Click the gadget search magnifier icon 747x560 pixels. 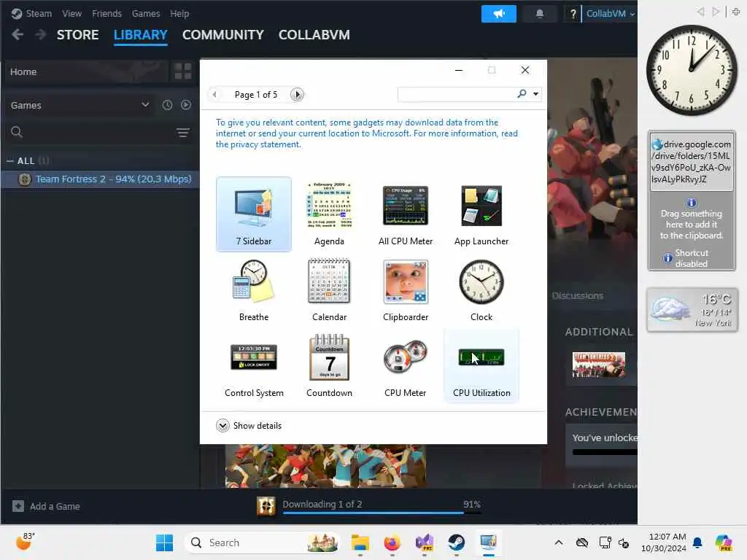tap(522, 94)
